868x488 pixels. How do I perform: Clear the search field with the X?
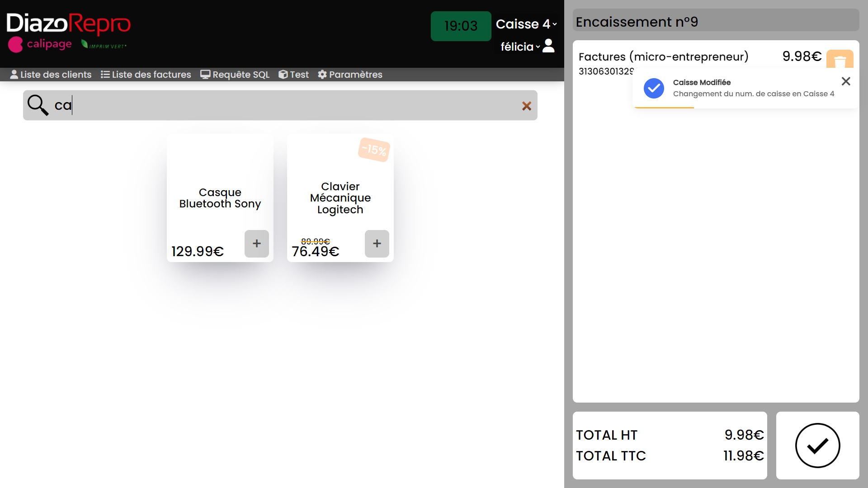point(526,106)
